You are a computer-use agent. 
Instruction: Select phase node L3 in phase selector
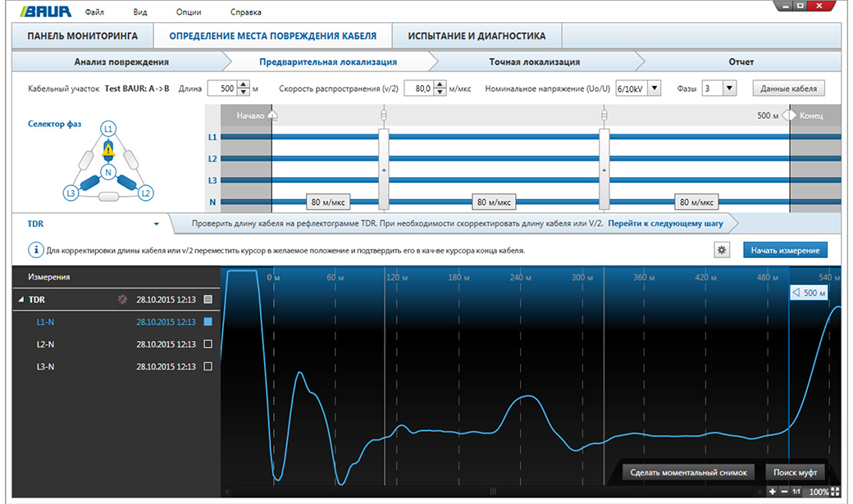[x=71, y=193]
